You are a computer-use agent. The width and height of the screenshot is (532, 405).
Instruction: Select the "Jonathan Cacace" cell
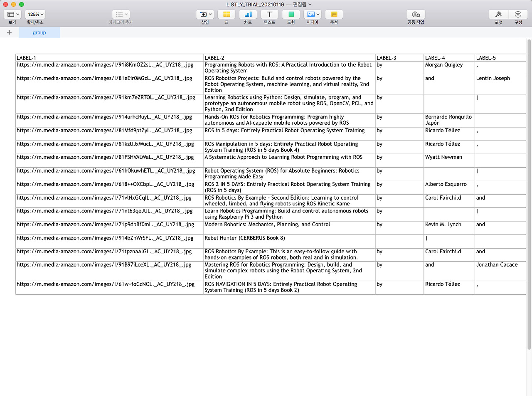tap(500, 271)
